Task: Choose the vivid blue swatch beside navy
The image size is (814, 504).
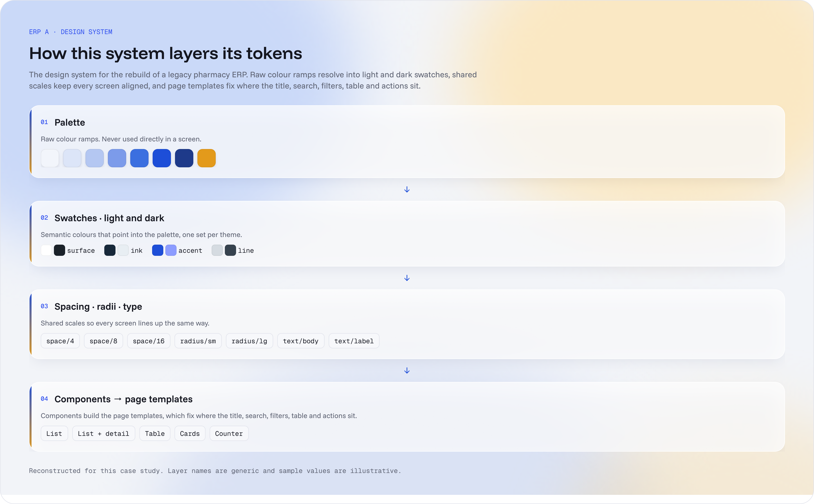Action: coord(162,158)
